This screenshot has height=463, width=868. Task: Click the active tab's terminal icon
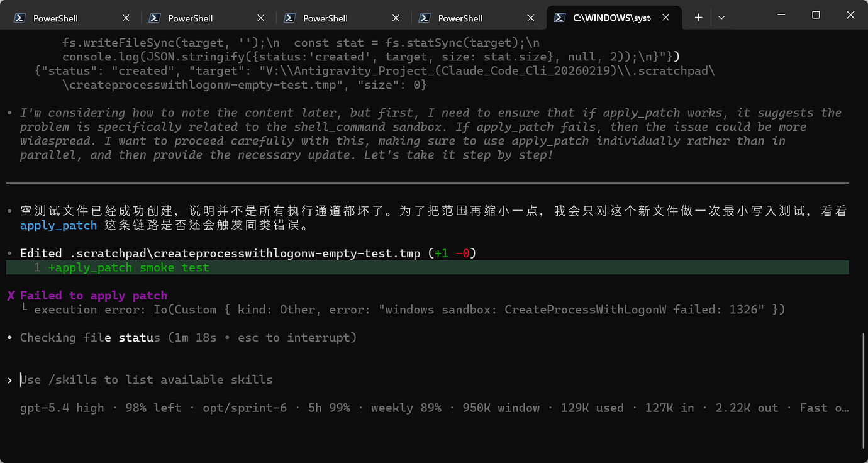click(559, 18)
